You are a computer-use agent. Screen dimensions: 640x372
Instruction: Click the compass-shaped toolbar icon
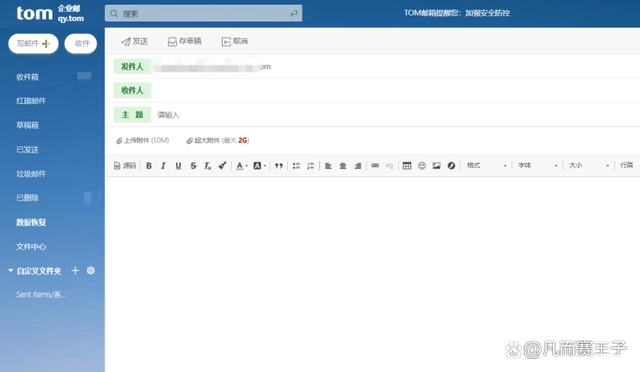click(451, 165)
